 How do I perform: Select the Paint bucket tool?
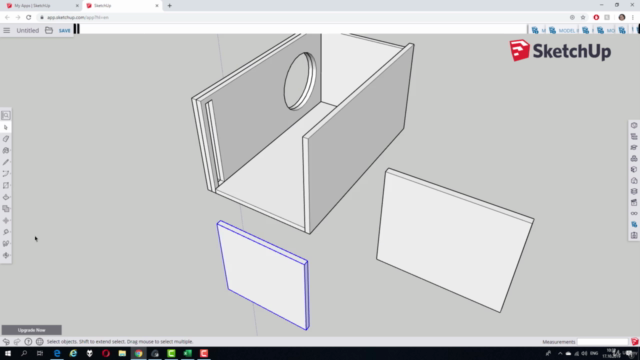(6, 151)
